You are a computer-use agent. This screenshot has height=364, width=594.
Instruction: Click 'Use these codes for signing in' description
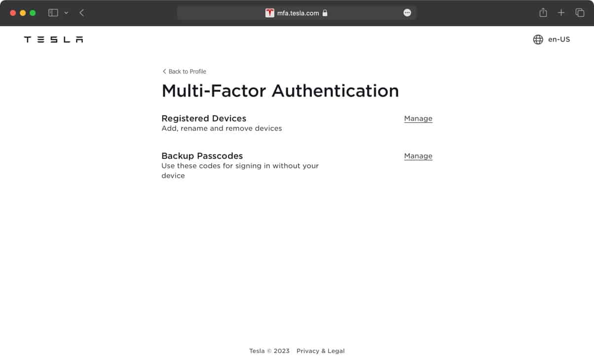(x=240, y=171)
